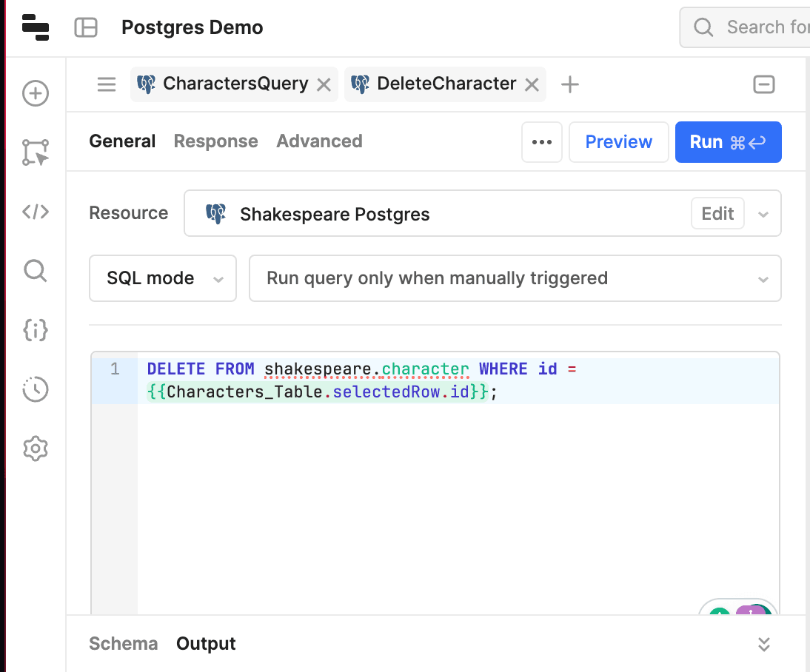Open the State inspector braces icon
The image size is (810, 672).
click(x=36, y=330)
